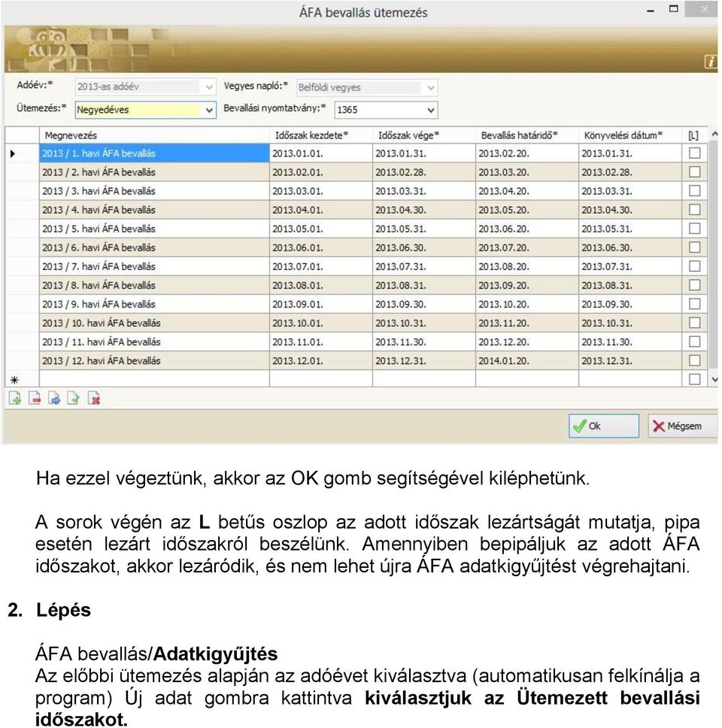
Task: Click the end date cell 2013.02.28.
Action: tap(424, 171)
